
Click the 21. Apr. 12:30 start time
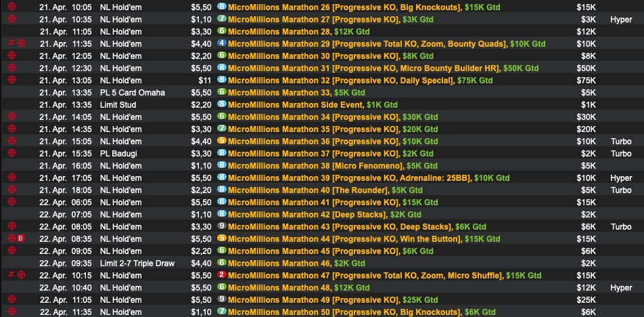(66, 68)
